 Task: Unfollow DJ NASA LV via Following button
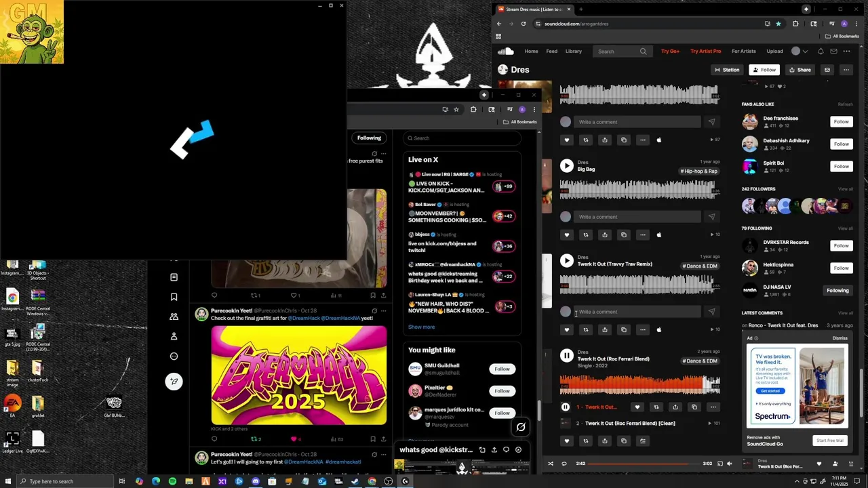837,290
